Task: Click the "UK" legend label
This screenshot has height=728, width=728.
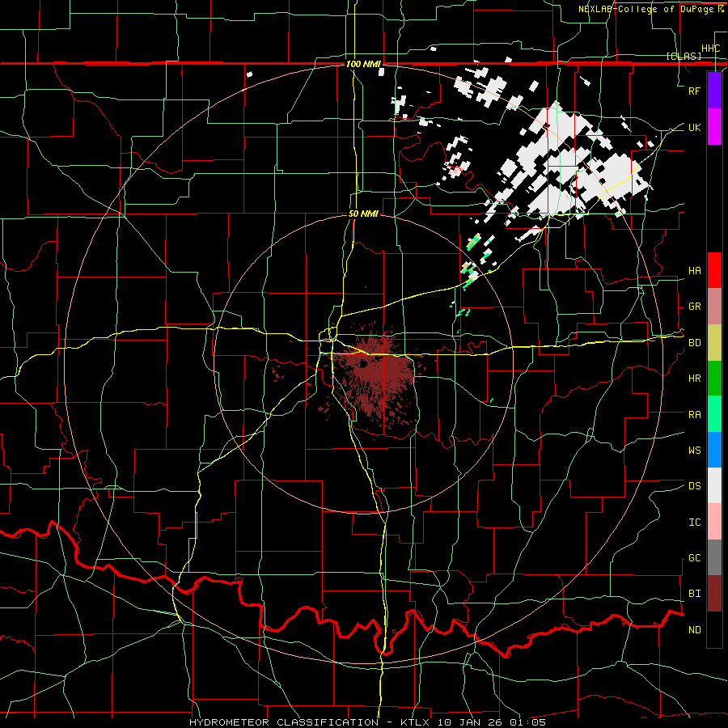Action: point(694,127)
